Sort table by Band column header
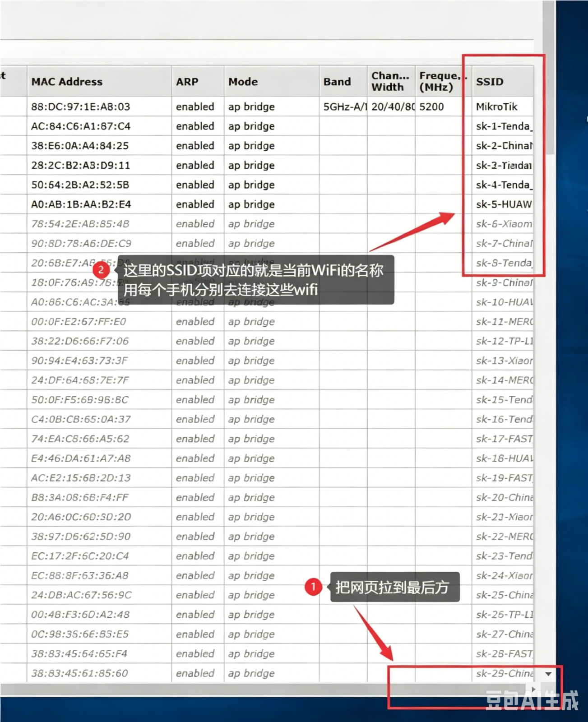588x722 pixels. tap(343, 81)
